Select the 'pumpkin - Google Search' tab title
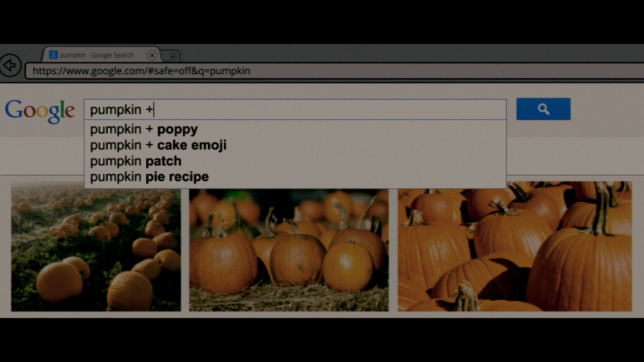 [97, 55]
